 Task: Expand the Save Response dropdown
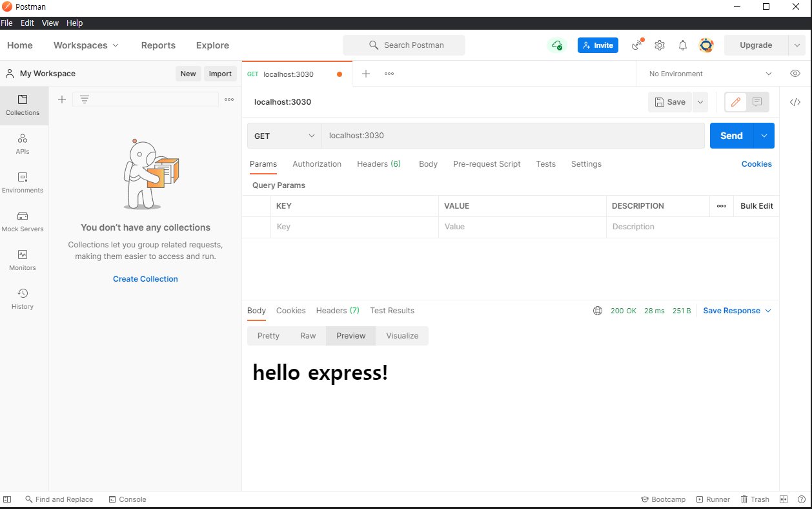coord(737,311)
